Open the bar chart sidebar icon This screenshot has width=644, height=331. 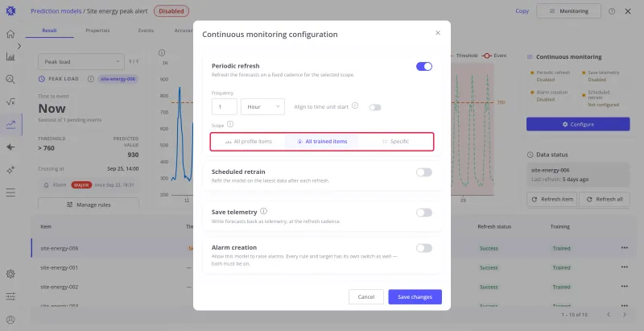[x=10, y=56]
